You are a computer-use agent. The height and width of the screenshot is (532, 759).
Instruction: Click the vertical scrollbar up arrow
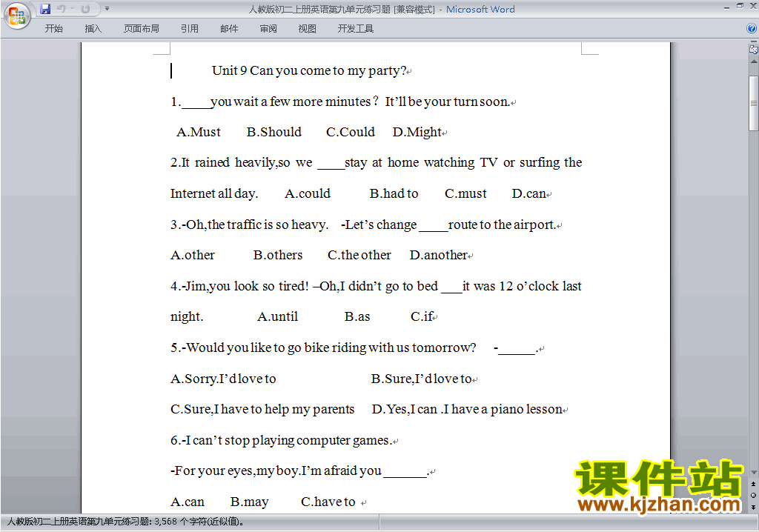pos(754,62)
